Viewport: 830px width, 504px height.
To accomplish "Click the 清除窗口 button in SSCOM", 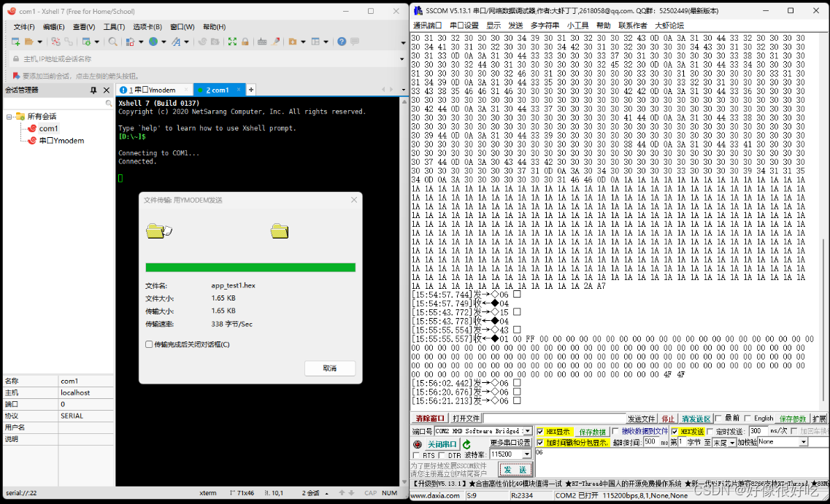I will (430, 419).
